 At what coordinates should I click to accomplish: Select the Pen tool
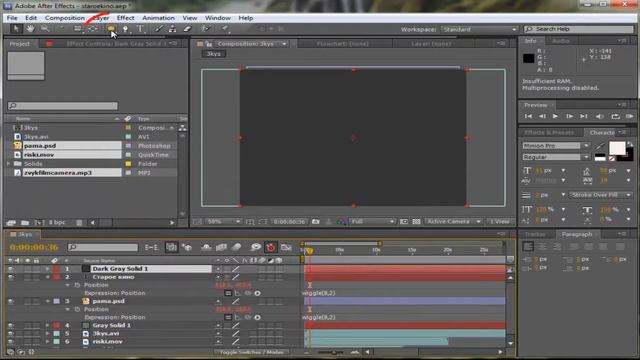125,29
